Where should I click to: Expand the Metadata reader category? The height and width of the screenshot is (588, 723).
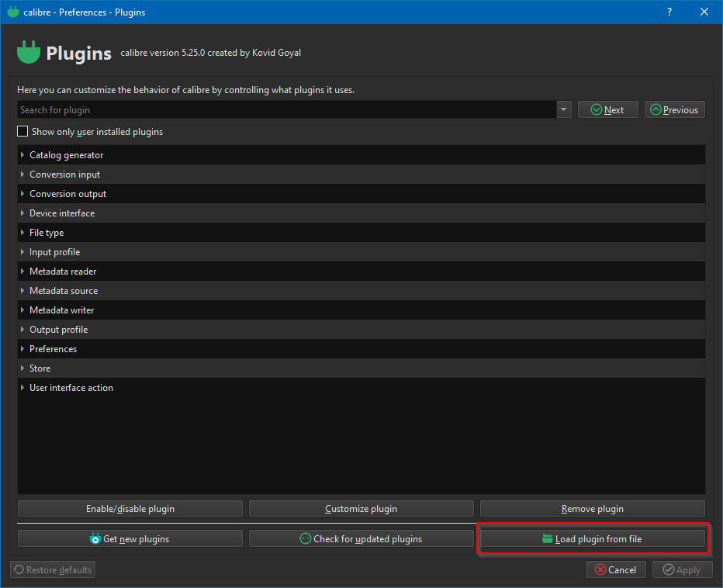22,272
